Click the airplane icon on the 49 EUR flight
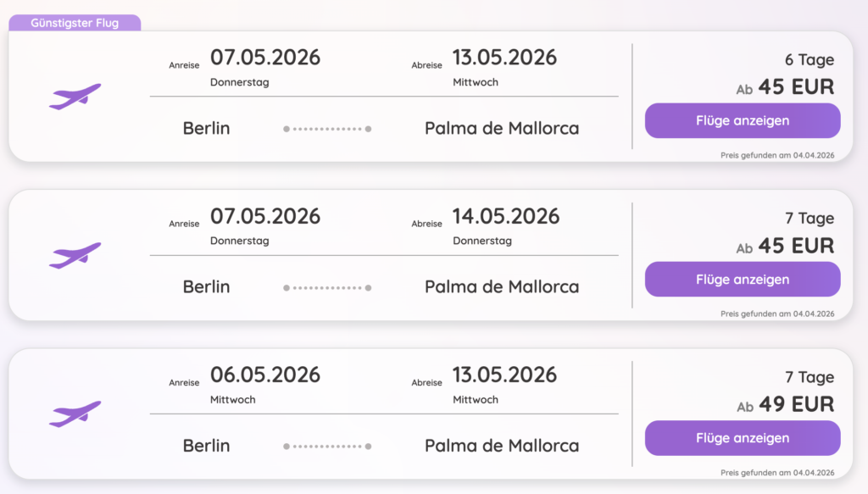This screenshot has height=494, width=868. 75,414
